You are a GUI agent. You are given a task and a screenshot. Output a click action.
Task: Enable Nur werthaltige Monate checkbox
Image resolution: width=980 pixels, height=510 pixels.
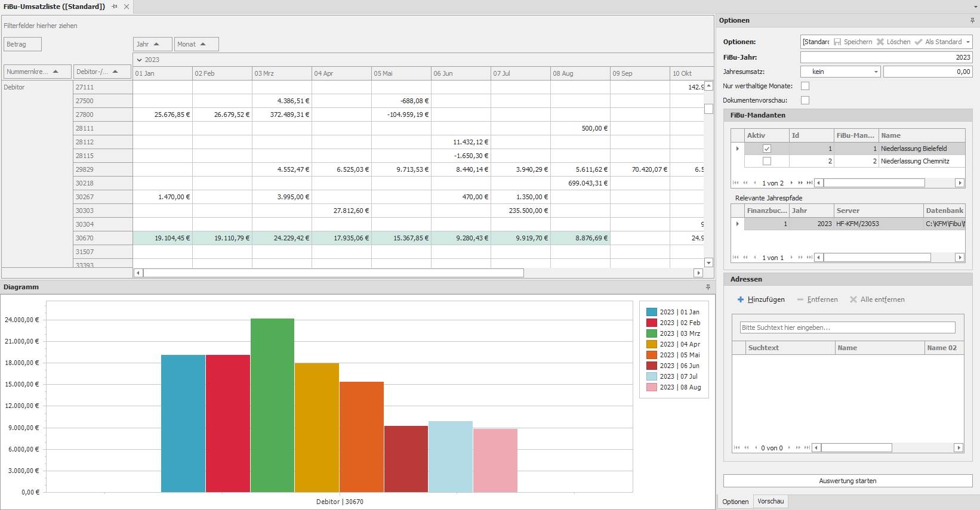pyautogui.click(x=805, y=86)
